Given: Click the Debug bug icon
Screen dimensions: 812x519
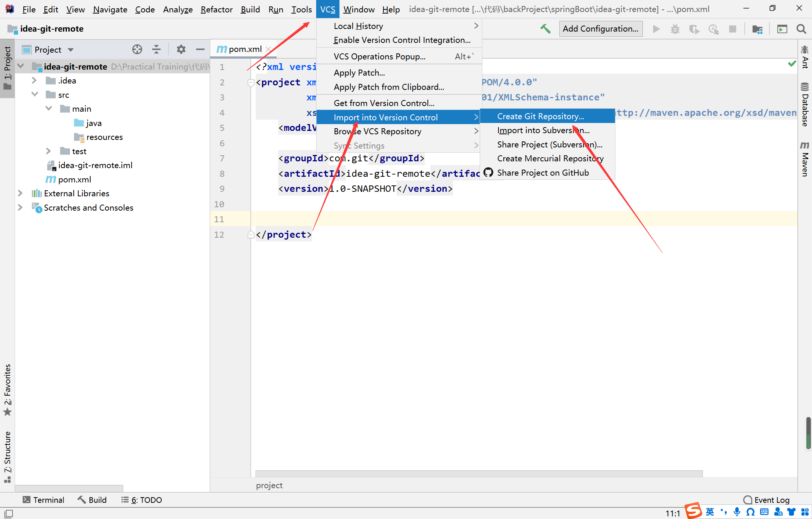Looking at the screenshot, I should tap(675, 29).
